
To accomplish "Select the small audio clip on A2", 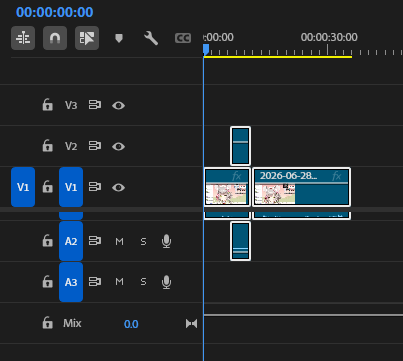I will tap(240, 241).
